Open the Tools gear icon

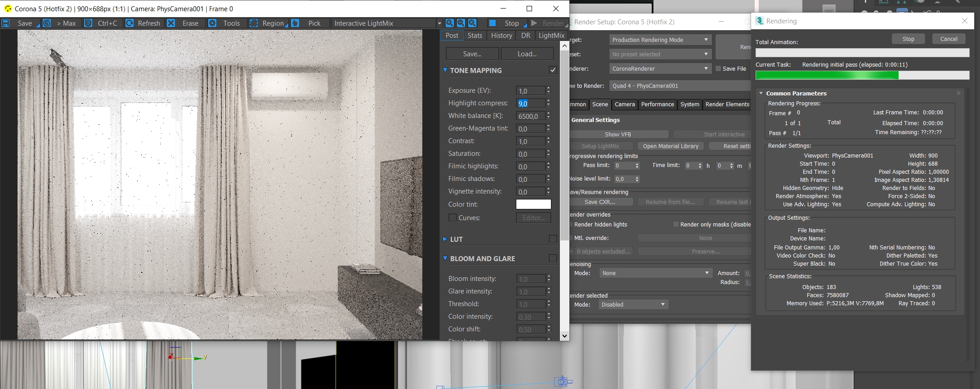[212, 23]
